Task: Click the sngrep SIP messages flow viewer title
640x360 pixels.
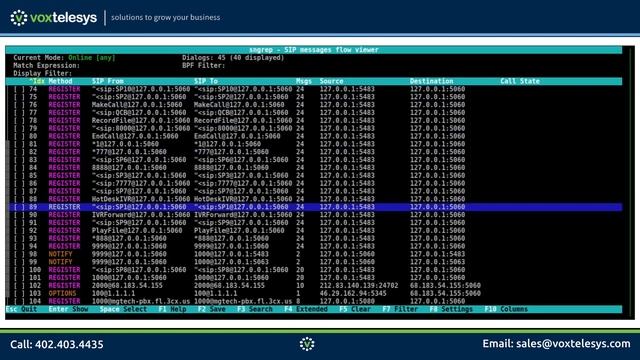Action: [x=314, y=50]
